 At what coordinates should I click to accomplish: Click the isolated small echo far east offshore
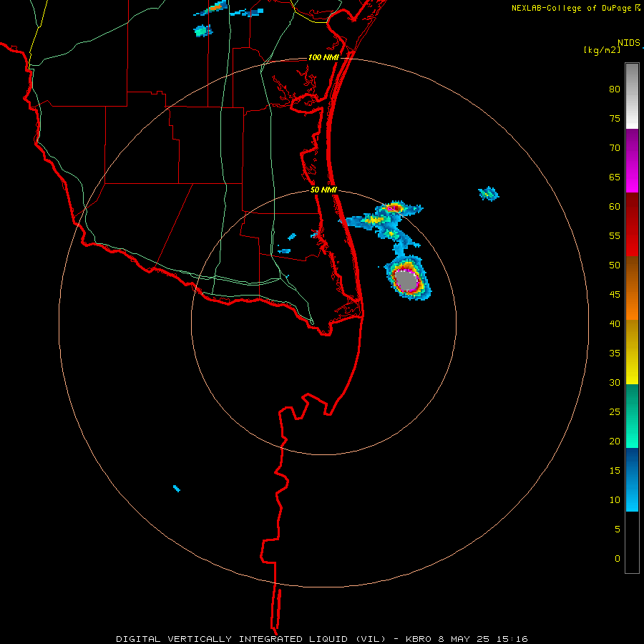click(489, 193)
